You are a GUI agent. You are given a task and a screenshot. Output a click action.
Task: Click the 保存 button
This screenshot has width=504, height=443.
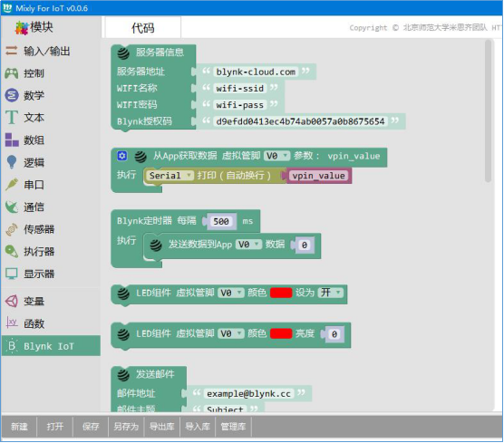click(91, 427)
